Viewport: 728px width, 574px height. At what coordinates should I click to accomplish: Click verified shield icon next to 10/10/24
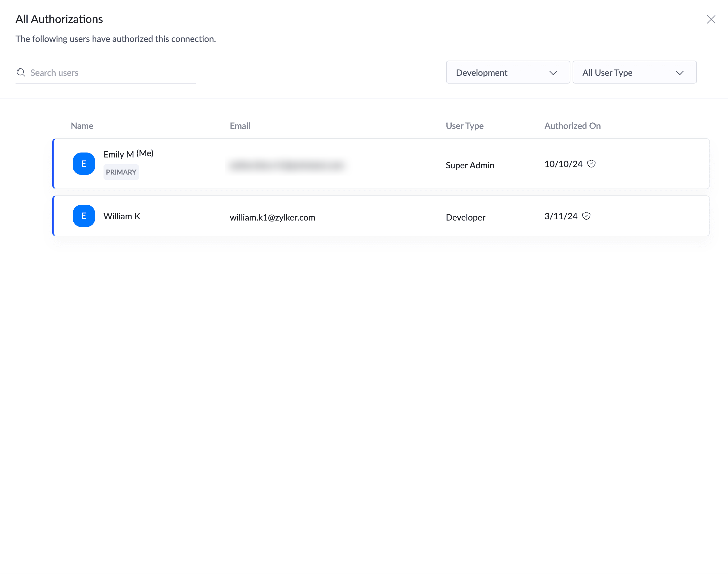[x=591, y=164]
